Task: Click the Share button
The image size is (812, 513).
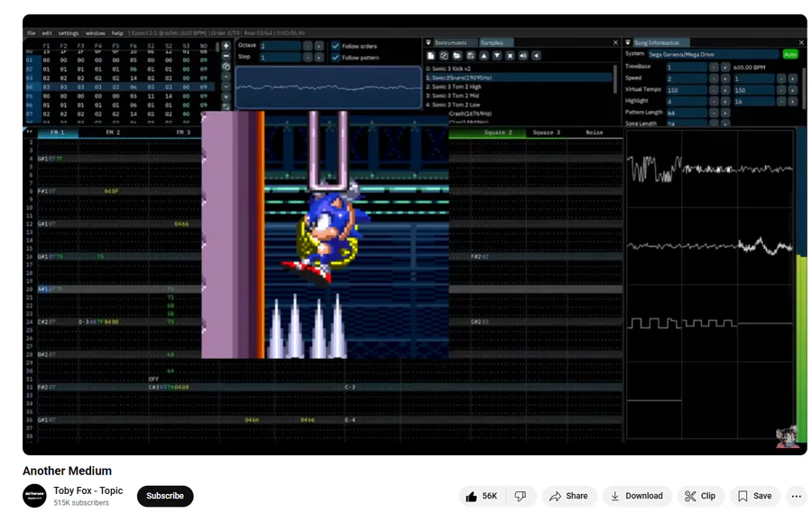Action: [x=569, y=496]
